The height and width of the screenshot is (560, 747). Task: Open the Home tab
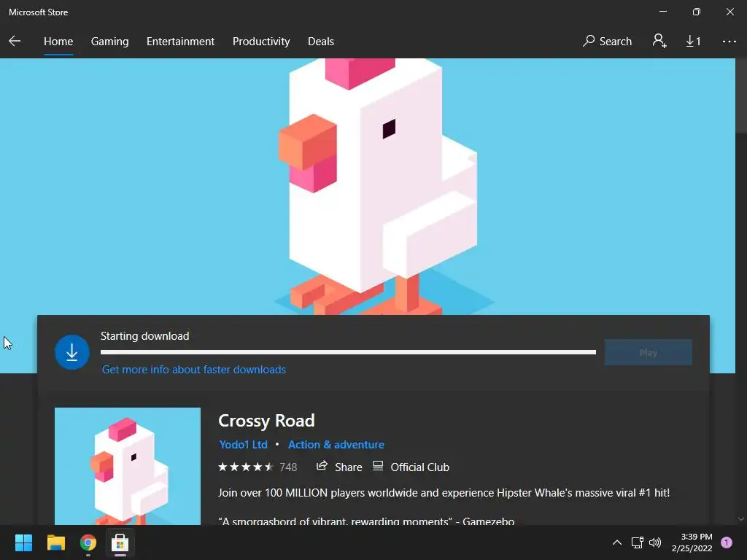[58, 42]
